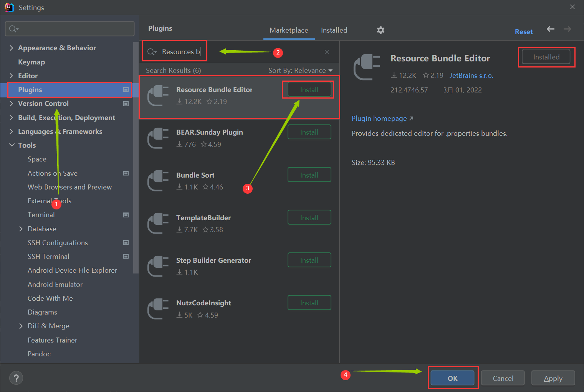The image size is (584, 392).
Task: Open the JetBrains s.r.o. vendor link
Action: click(x=471, y=75)
